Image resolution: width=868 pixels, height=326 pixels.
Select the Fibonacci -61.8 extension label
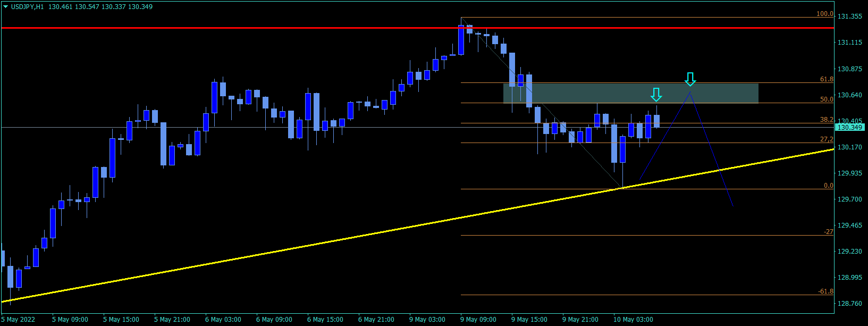coord(825,291)
